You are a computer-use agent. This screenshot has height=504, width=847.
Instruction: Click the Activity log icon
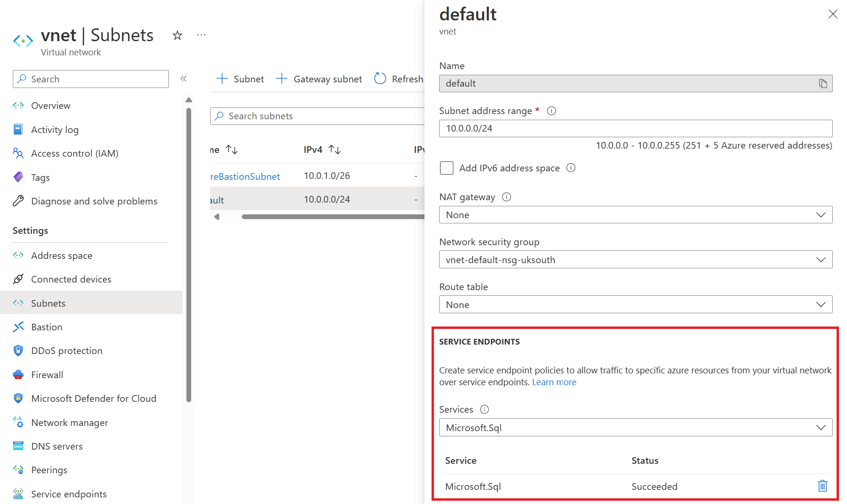click(18, 129)
